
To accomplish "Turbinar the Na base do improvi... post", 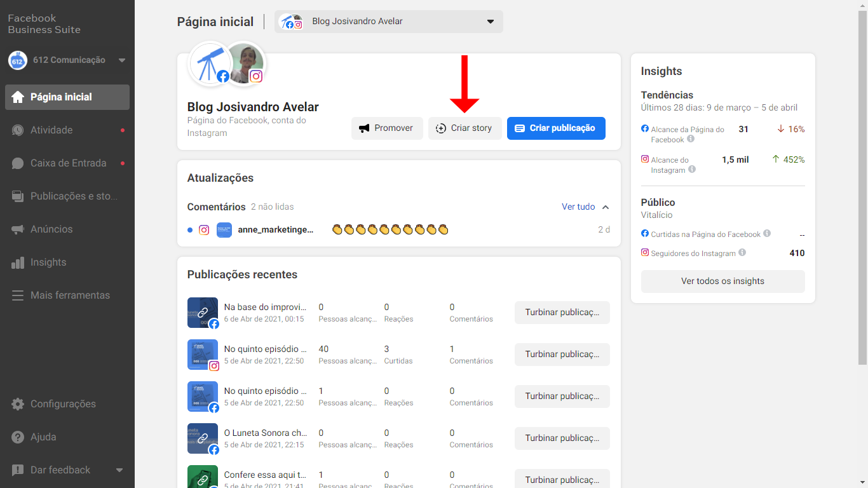I will pos(562,313).
